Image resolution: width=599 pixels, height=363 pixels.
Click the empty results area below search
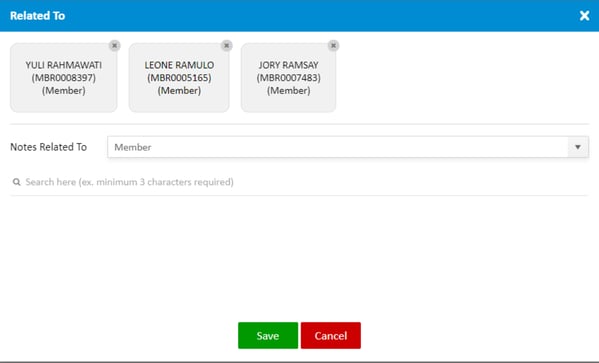(x=299, y=256)
